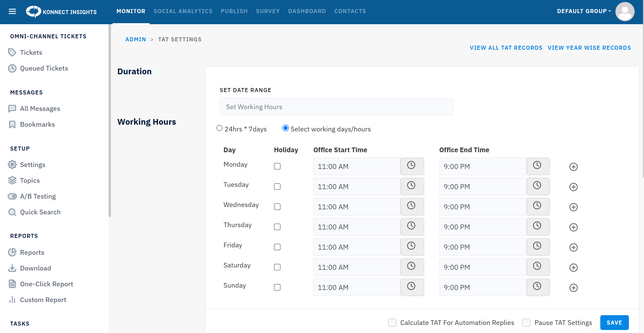Select the 24hrs * 7days option
The image size is (644, 333).
point(219,128)
